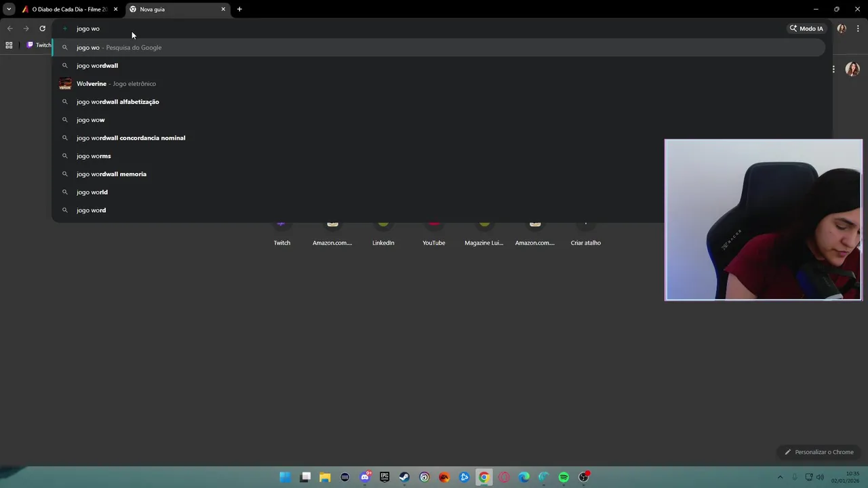The width and height of the screenshot is (868, 488).
Task: Activate Modo IA button
Action: click(806, 28)
